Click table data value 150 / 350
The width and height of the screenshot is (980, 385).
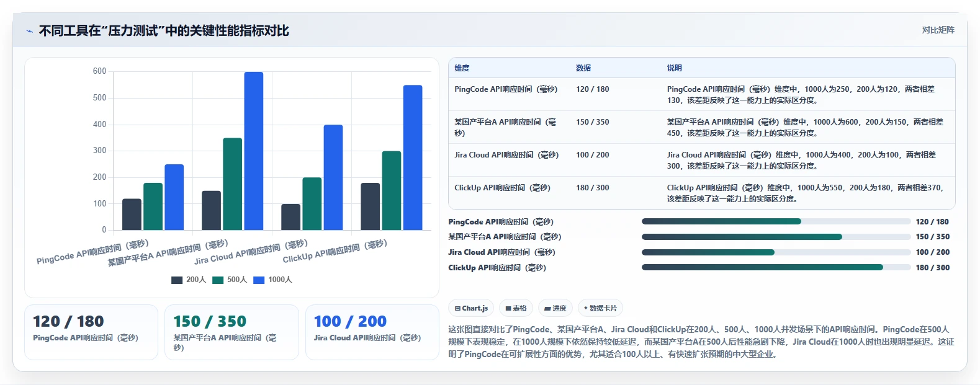(593, 122)
